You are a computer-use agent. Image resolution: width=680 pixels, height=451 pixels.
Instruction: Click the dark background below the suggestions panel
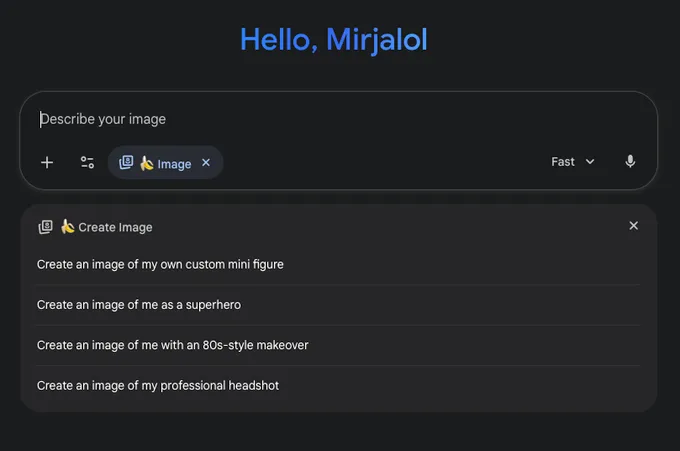[x=340, y=432]
